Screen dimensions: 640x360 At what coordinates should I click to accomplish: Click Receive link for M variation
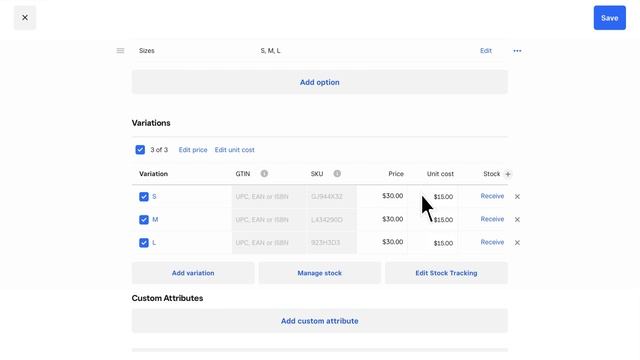tap(492, 219)
